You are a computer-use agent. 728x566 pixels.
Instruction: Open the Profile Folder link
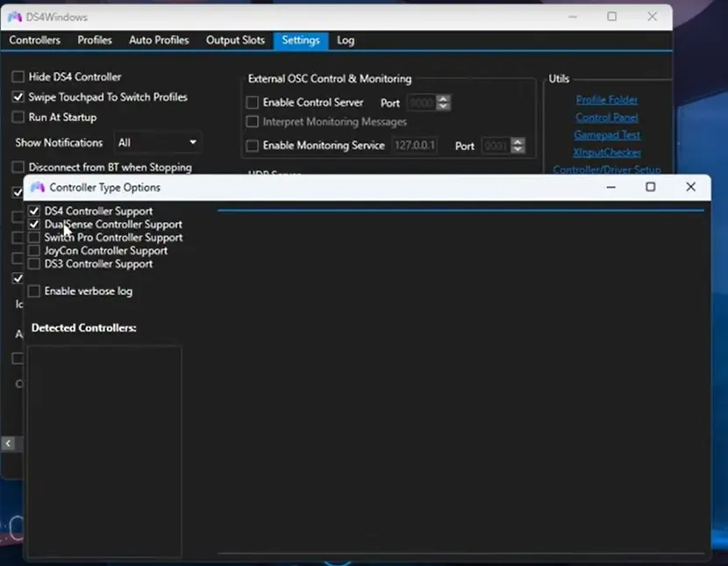pos(607,100)
